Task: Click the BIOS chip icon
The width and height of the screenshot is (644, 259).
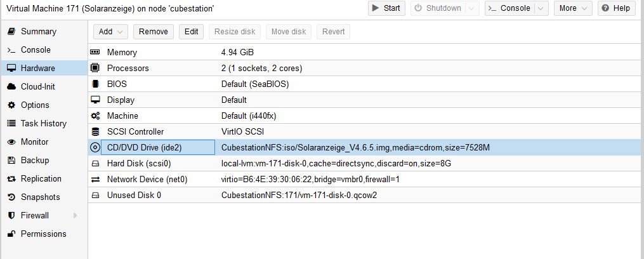Action: click(x=95, y=84)
